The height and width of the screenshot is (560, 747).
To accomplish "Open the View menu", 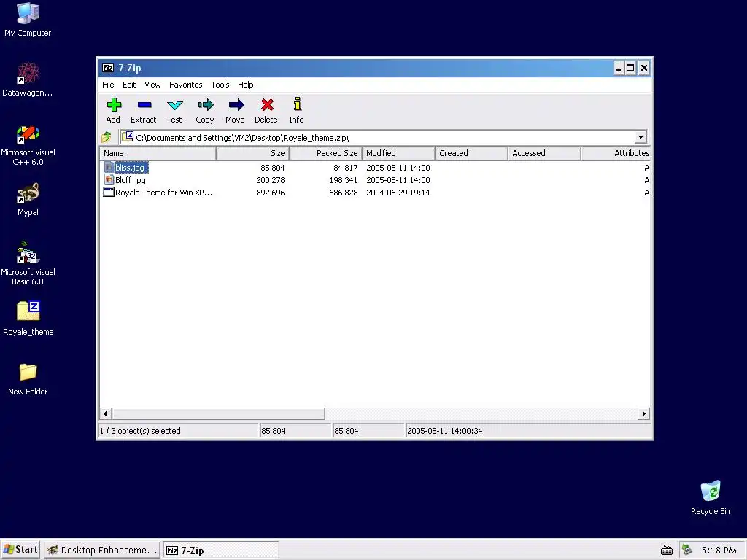I will [152, 85].
